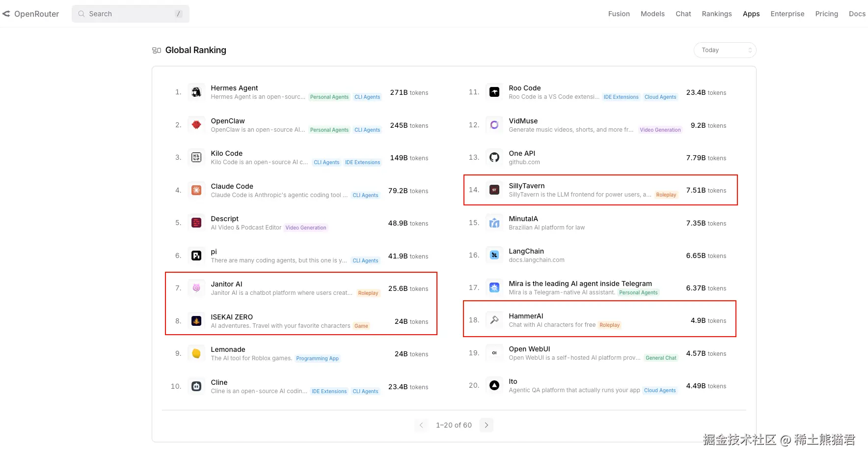Click the Ito app icon
Viewport: 868px width, 459px height.
[494, 385]
